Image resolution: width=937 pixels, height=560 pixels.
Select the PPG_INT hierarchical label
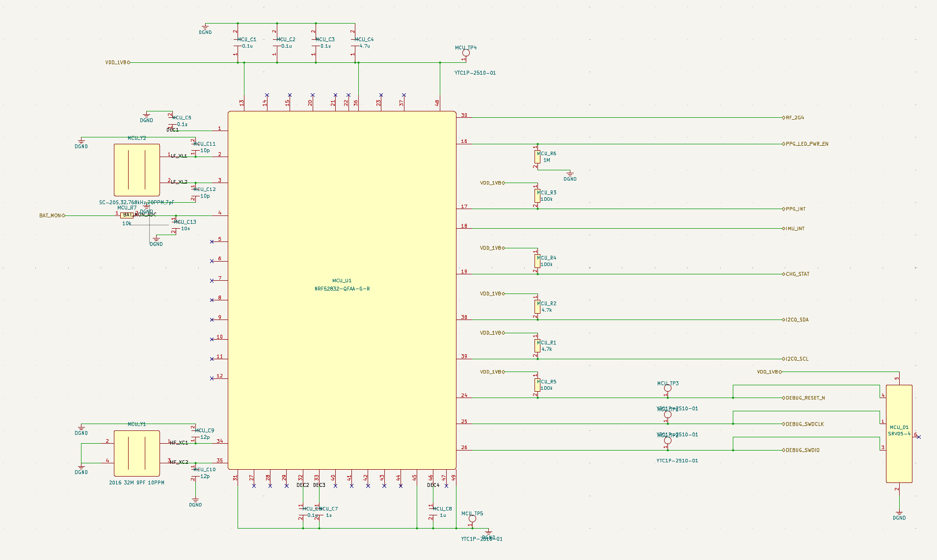pyautogui.click(x=795, y=209)
